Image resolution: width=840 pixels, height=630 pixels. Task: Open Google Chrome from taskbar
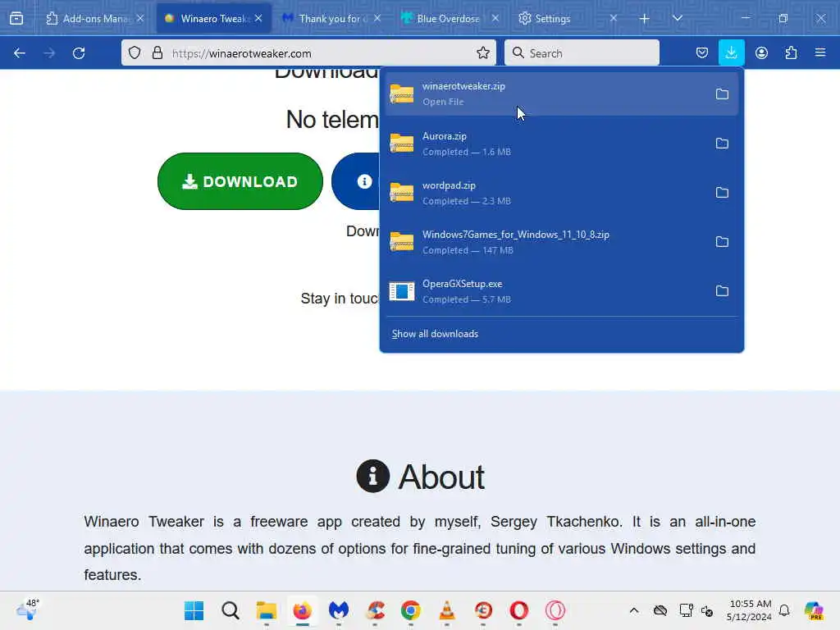(411, 610)
